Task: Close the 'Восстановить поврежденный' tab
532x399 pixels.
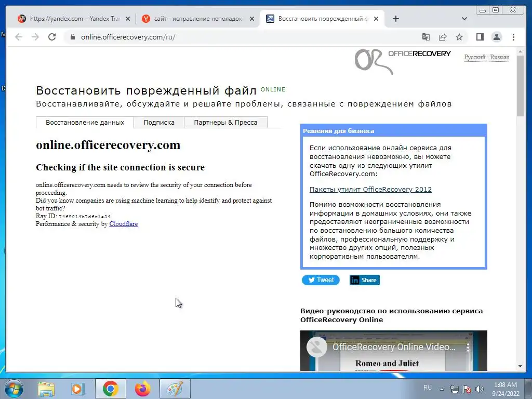Action: 376,19
